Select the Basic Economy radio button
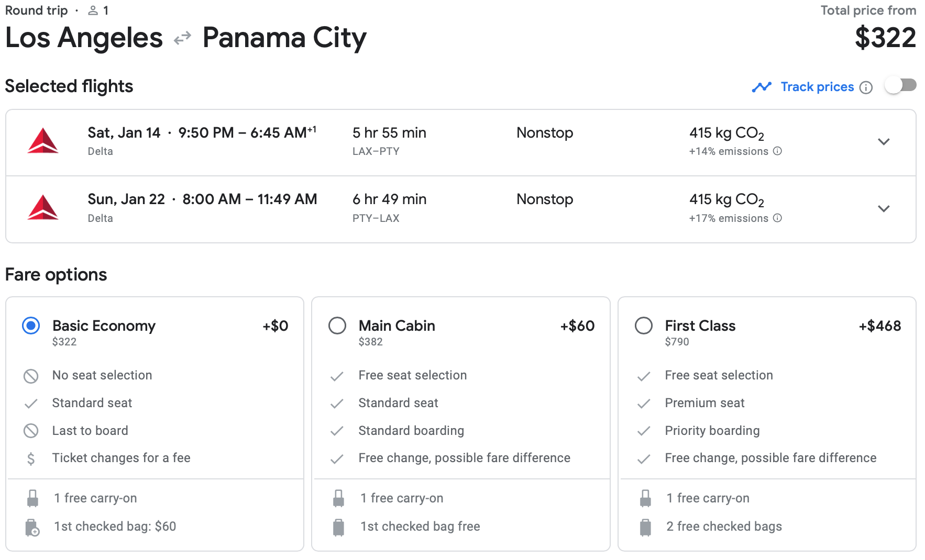Image resolution: width=925 pixels, height=560 pixels. click(x=31, y=326)
